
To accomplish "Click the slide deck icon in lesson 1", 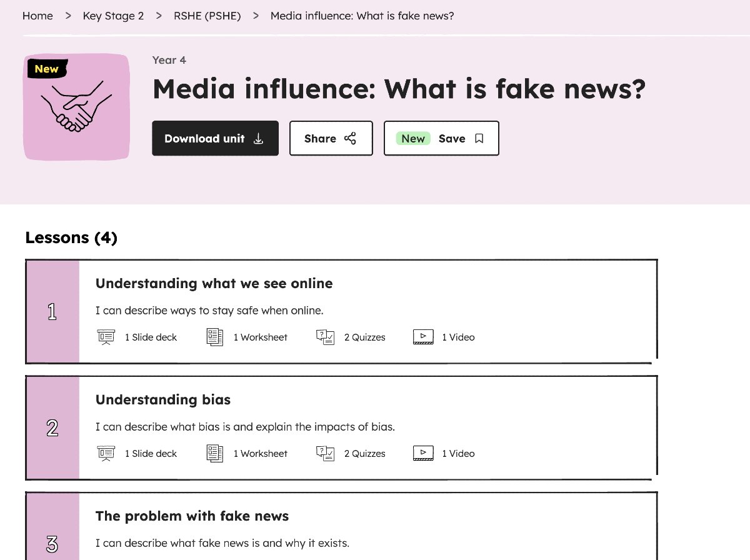I will 106,337.
